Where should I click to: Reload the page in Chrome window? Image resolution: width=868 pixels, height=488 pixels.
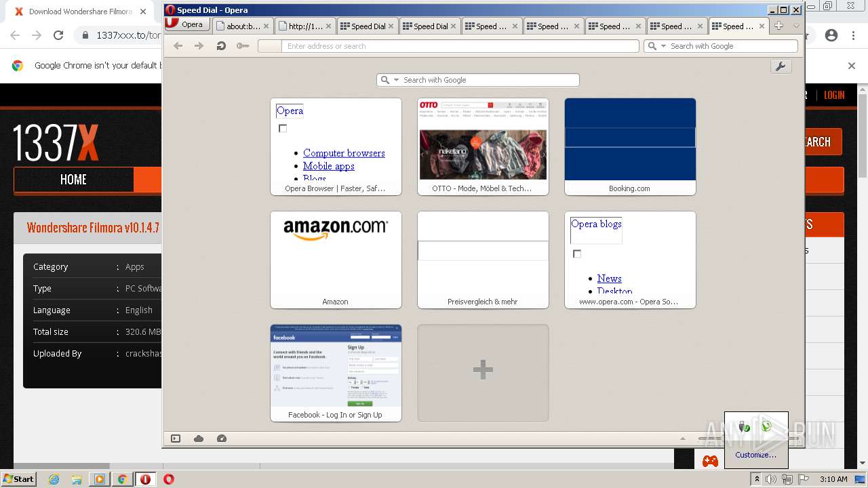coord(58,35)
